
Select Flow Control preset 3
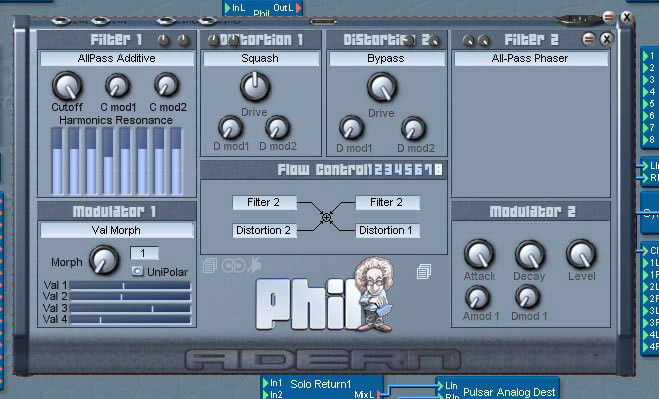click(x=388, y=170)
